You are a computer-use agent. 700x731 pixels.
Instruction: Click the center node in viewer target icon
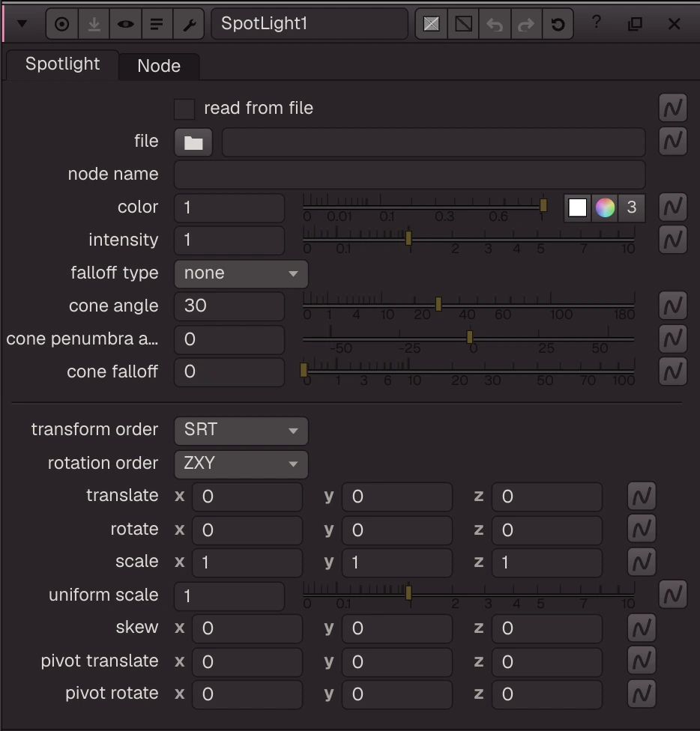(61, 24)
